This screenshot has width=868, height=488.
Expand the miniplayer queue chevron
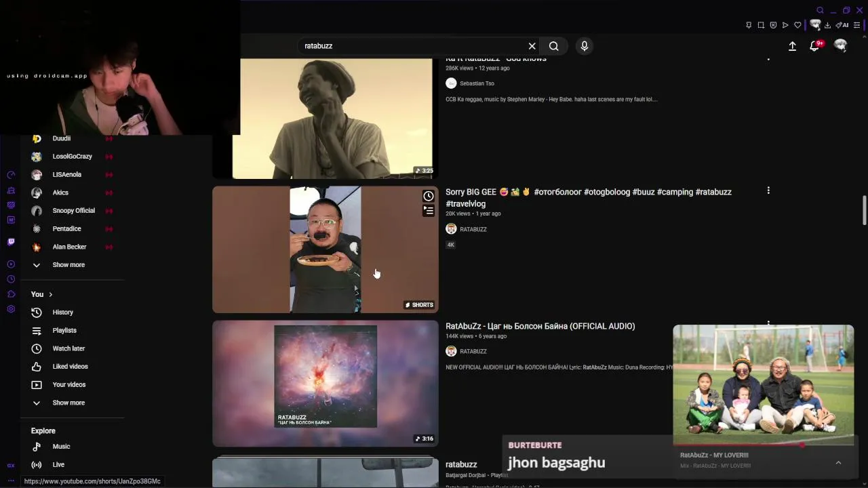[838, 463]
